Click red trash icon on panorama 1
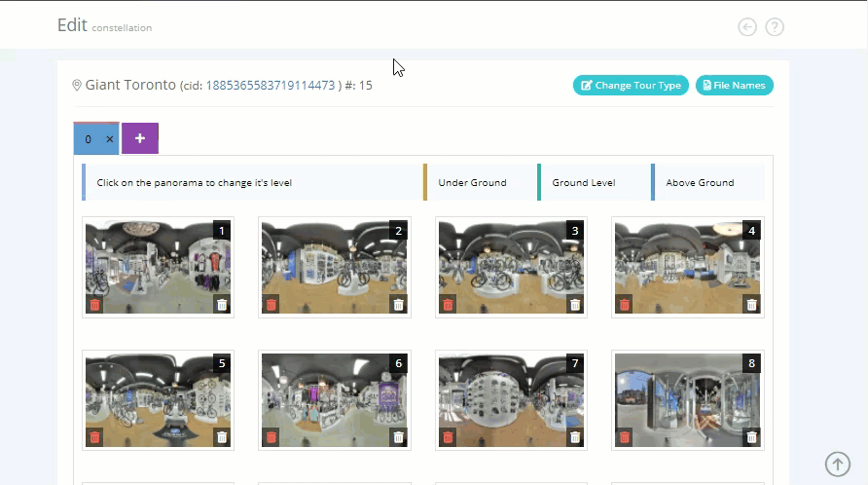This screenshot has width=868, height=485. click(94, 305)
